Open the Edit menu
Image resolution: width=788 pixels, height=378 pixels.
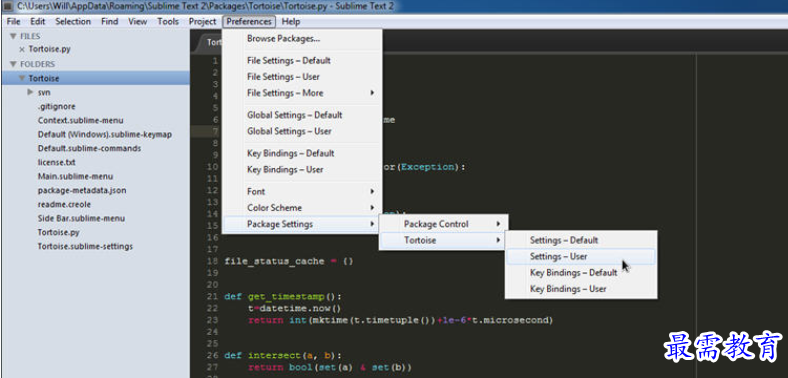[38, 22]
